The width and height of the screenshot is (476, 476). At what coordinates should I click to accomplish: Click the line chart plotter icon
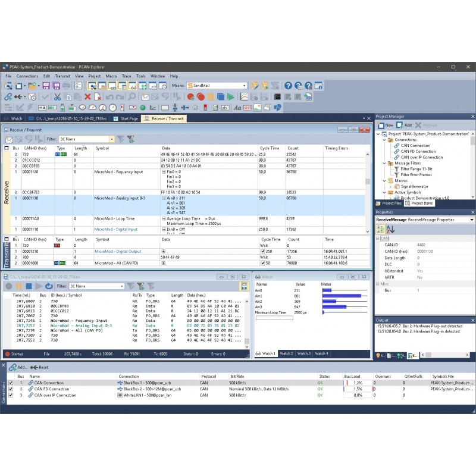[244, 97]
